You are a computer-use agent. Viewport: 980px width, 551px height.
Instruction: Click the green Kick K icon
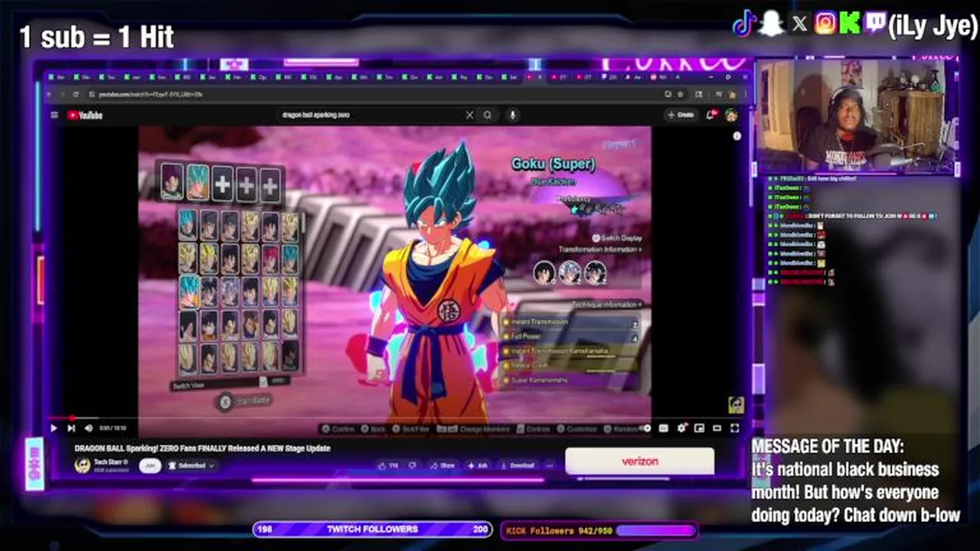[850, 24]
